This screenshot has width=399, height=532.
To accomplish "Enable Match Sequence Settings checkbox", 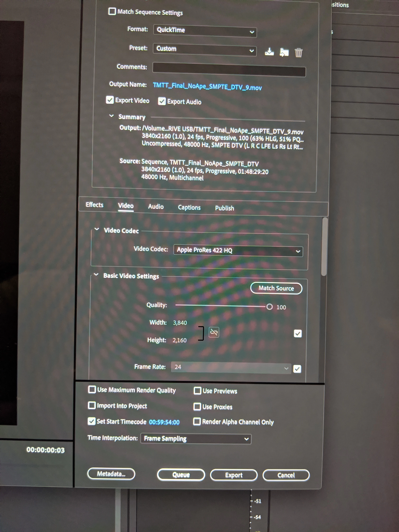I will pos(112,11).
